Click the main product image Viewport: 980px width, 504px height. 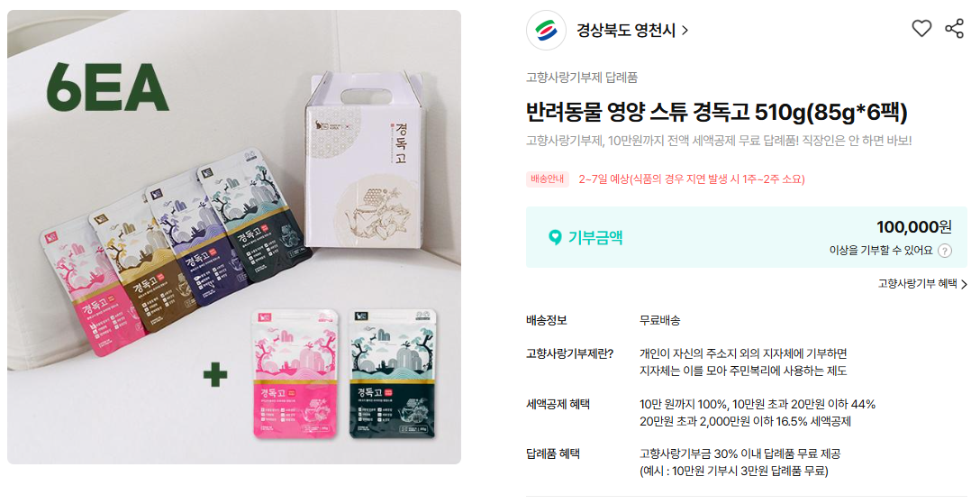(x=234, y=237)
